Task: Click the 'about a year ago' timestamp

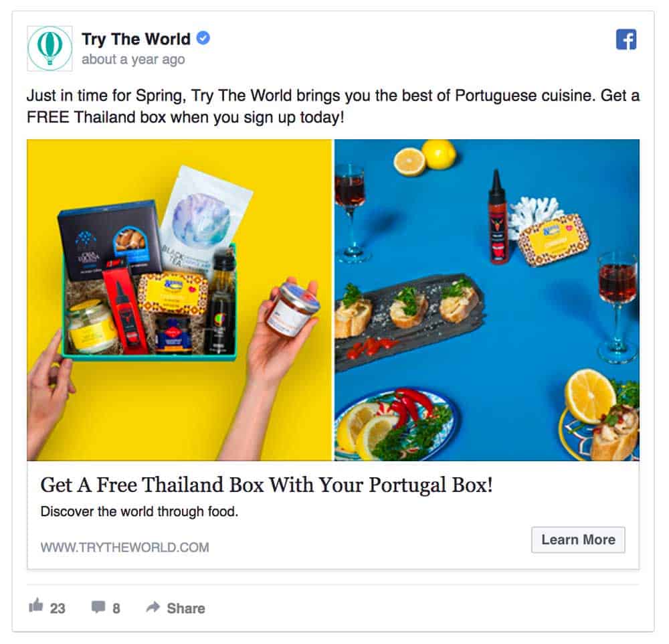Action: pos(133,60)
